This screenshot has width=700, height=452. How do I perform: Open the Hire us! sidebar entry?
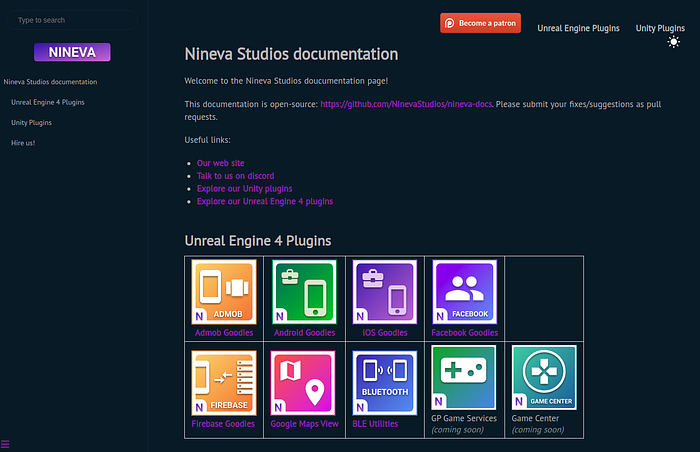pyautogui.click(x=23, y=143)
